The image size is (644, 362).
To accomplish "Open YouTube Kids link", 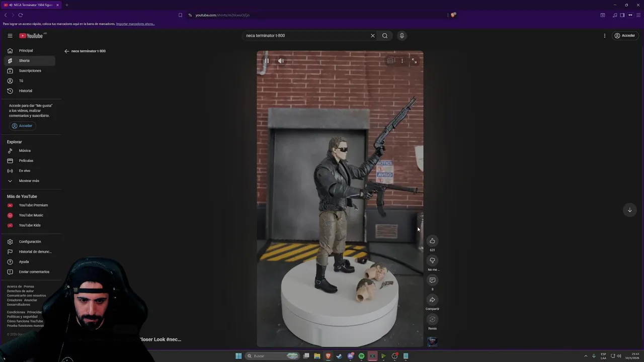I will [x=30, y=225].
